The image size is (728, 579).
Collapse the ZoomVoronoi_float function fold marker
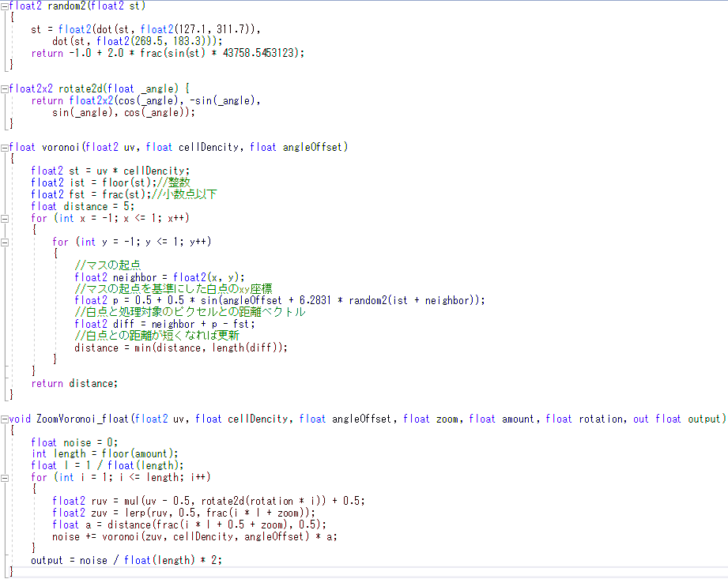(x=5, y=419)
